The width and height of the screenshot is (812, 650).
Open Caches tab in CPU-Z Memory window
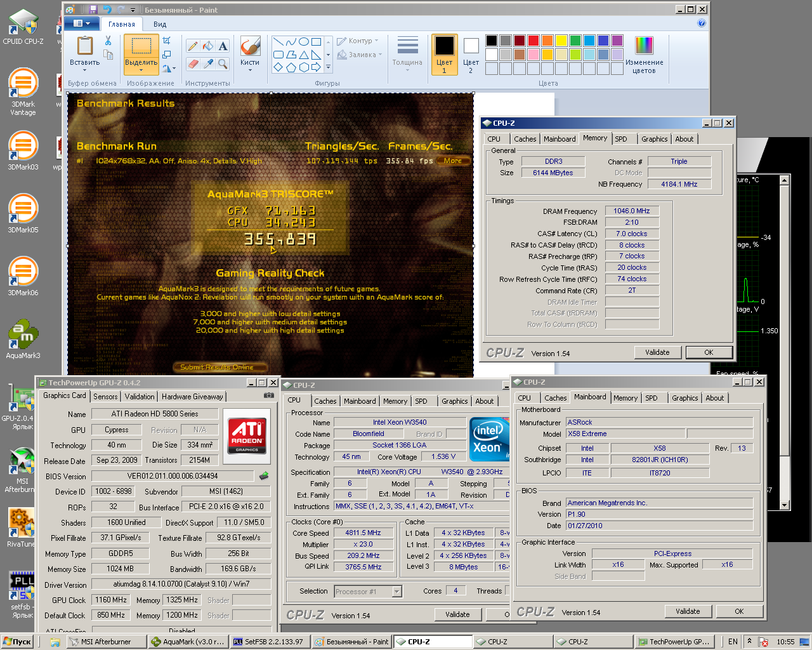(525, 139)
